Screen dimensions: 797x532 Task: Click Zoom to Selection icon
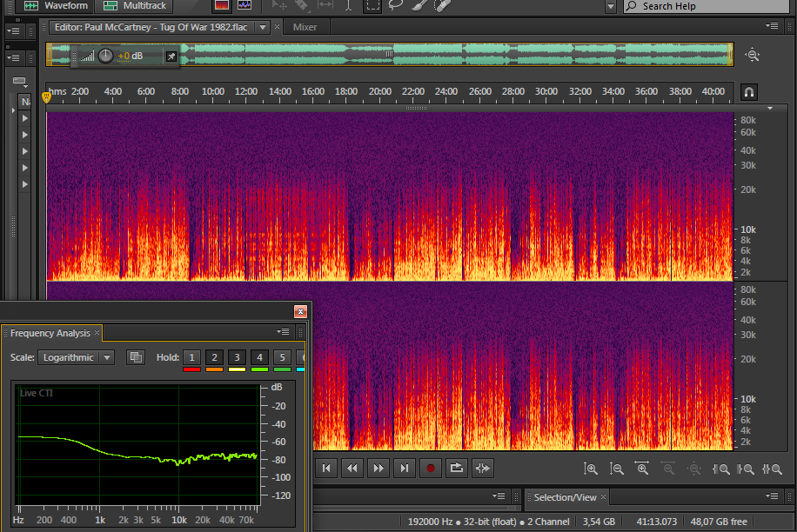772,469
